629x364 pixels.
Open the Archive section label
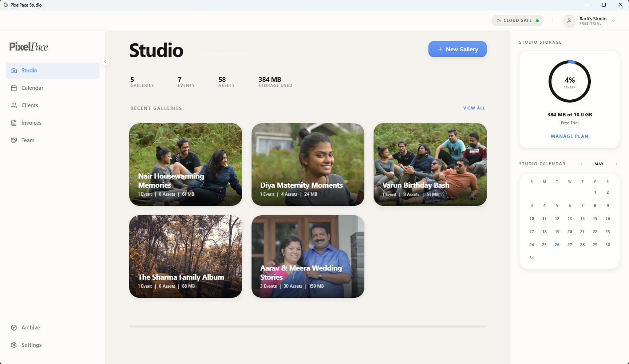(31, 328)
